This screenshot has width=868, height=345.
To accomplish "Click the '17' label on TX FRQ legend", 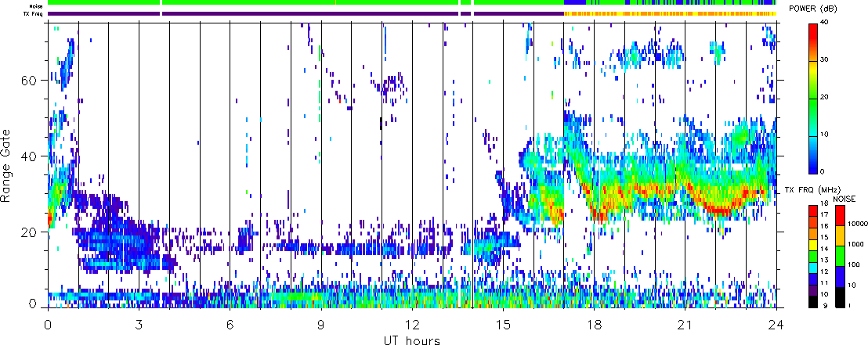I will pos(825,214).
